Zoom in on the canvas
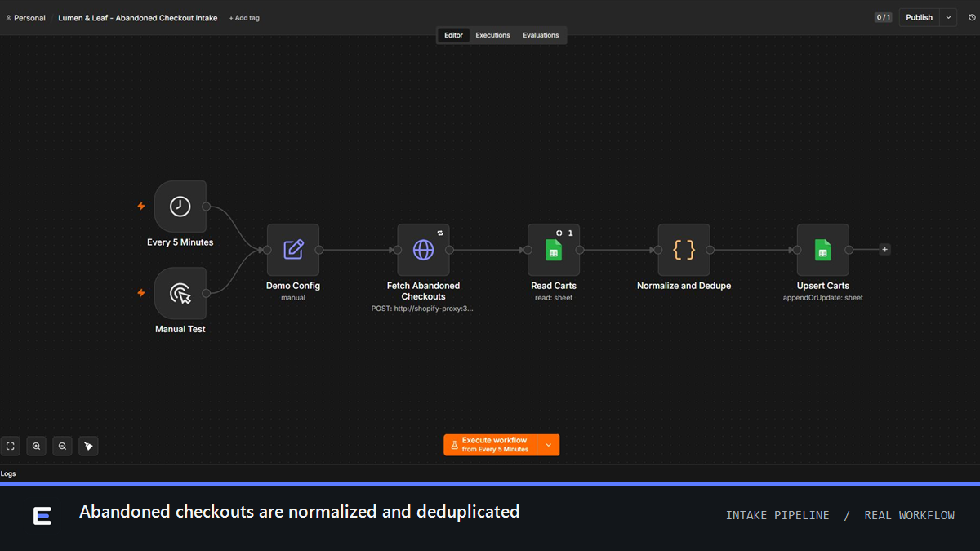This screenshot has height=551, width=980. click(36, 446)
